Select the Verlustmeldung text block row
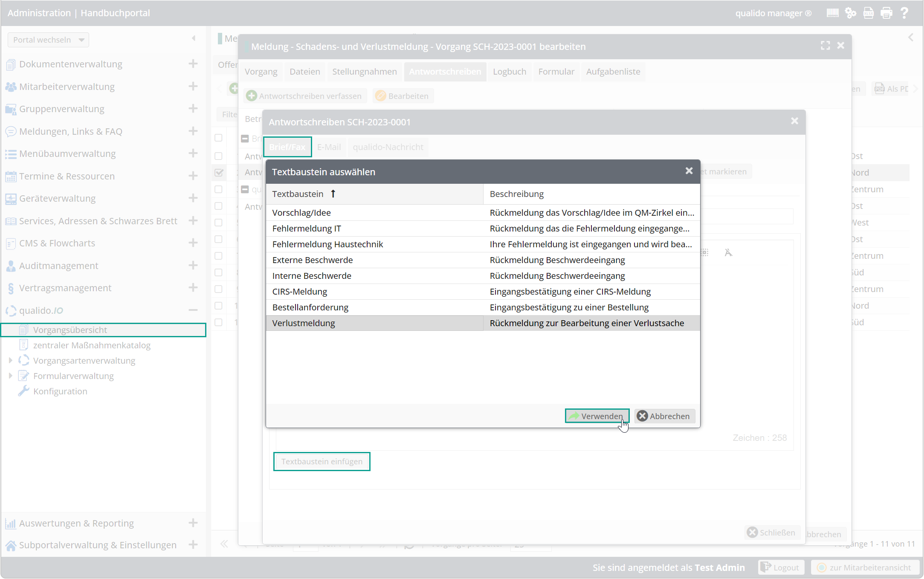The image size is (924, 579). 483,323
